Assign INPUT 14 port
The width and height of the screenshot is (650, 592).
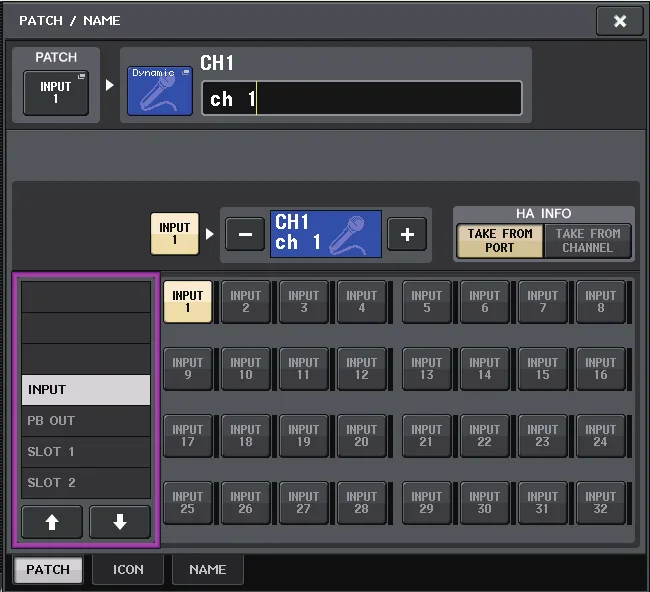click(x=485, y=369)
